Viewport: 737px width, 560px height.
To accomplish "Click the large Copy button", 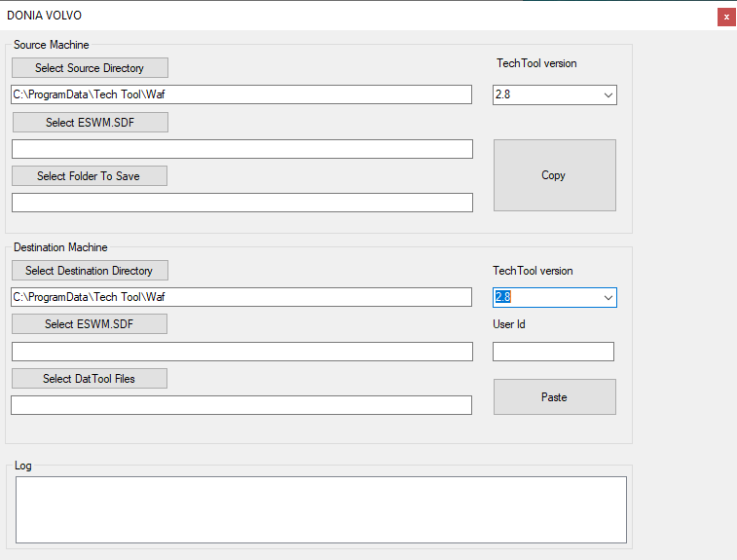I will tap(555, 175).
